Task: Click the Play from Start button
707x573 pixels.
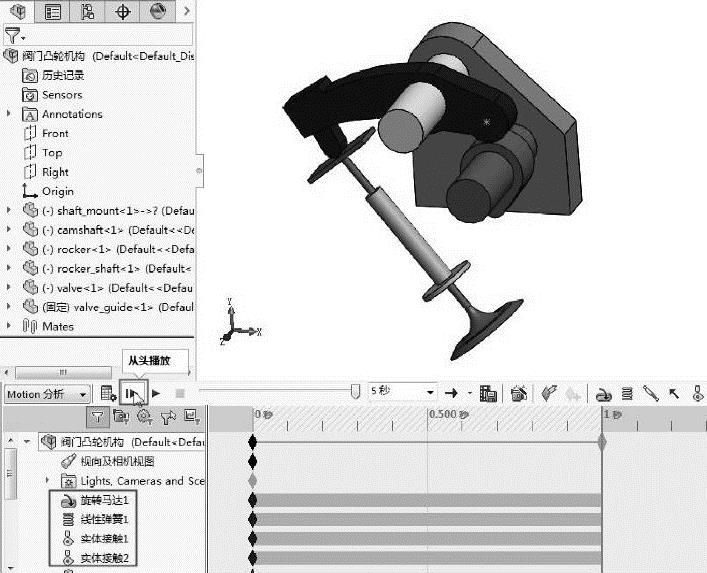Action: point(133,394)
